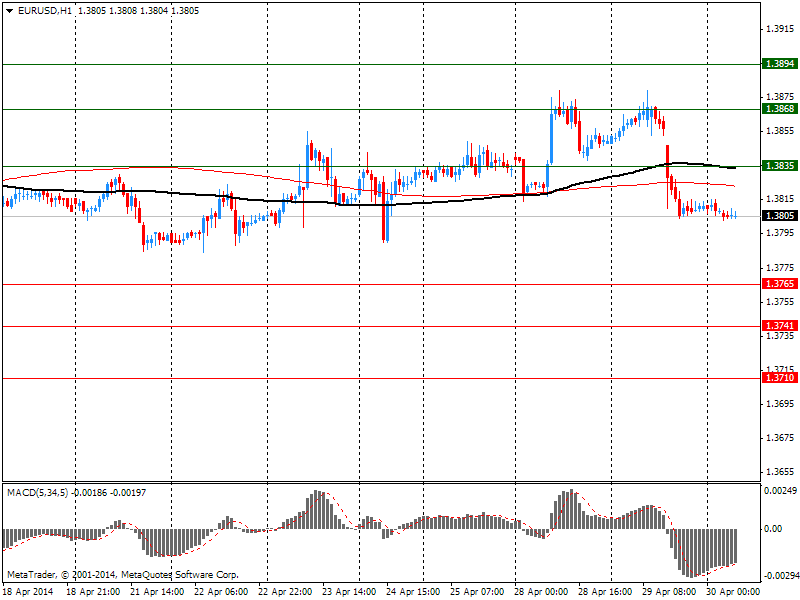The height and width of the screenshot is (600, 800).
Task: Click the 24 Apr 15:00 time label
Action: [413, 592]
